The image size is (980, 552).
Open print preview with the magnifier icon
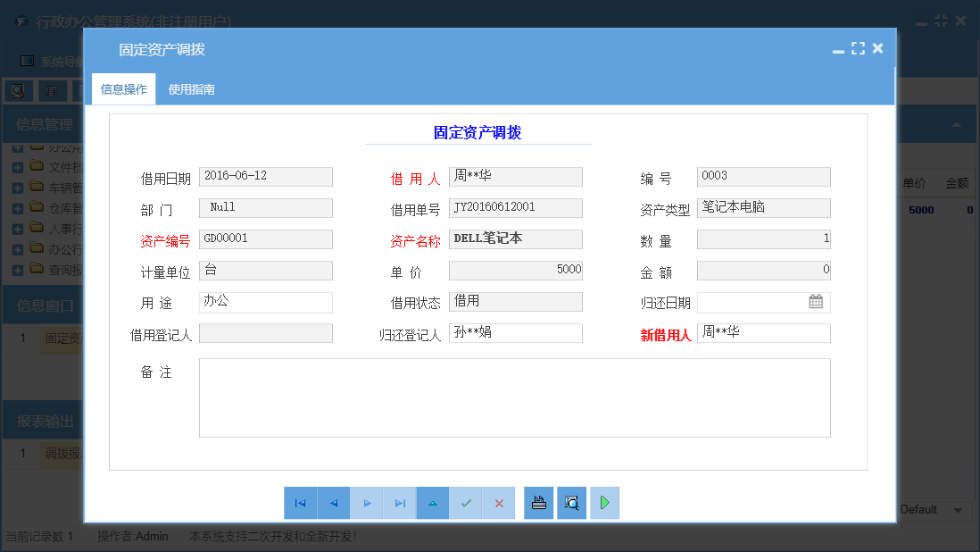pos(571,503)
